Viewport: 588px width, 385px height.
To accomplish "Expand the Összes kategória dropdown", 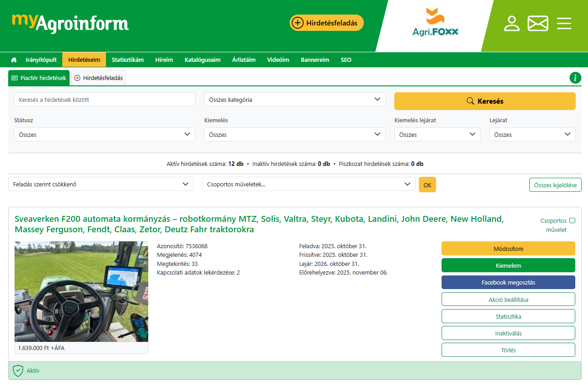I will [x=295, y=100].
